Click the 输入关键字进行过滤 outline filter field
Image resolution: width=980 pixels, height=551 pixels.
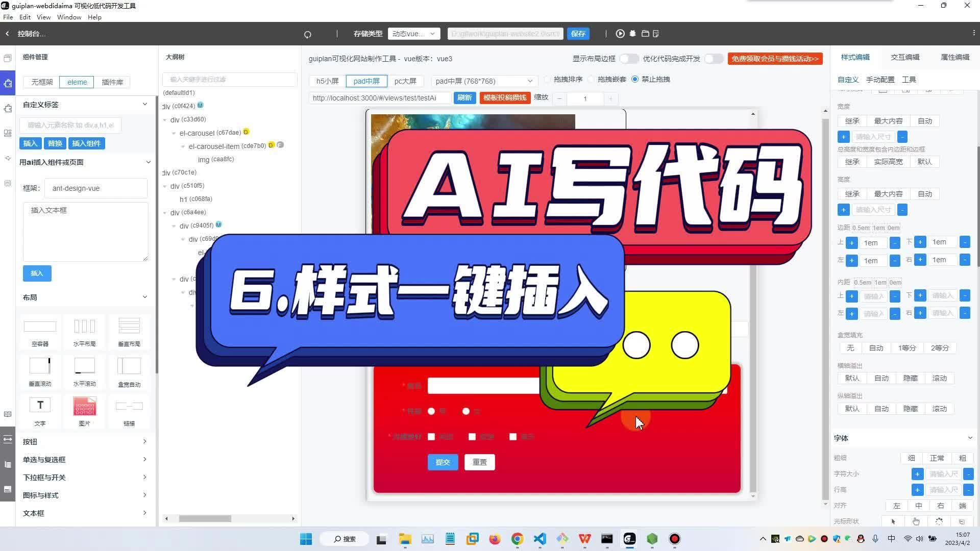tap(230, 80)
